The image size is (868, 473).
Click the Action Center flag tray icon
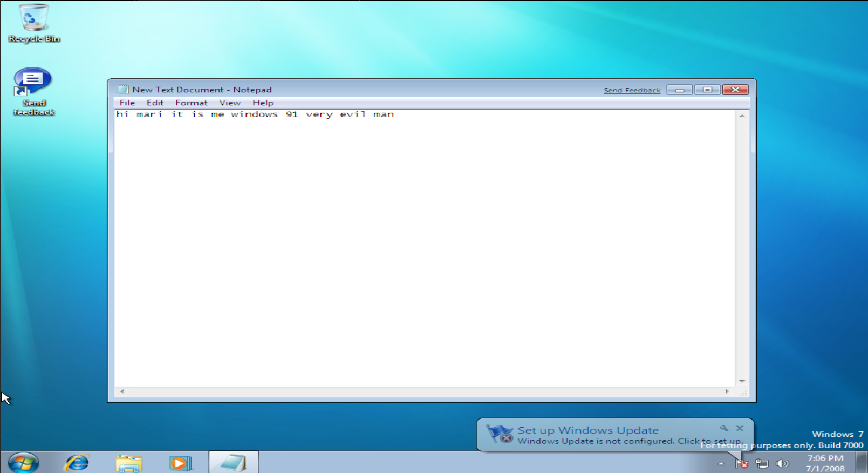(742, 463)
